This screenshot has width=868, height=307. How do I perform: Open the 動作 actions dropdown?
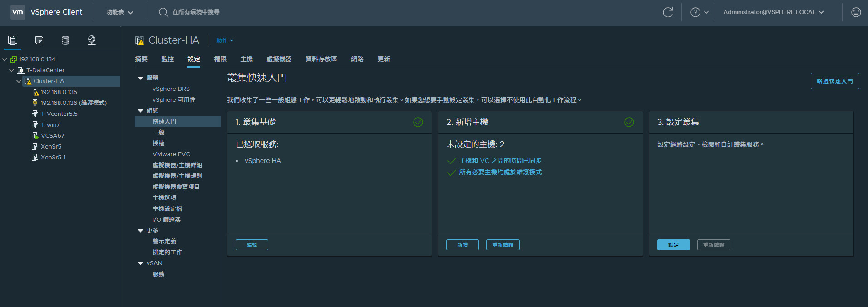[225, 40]
